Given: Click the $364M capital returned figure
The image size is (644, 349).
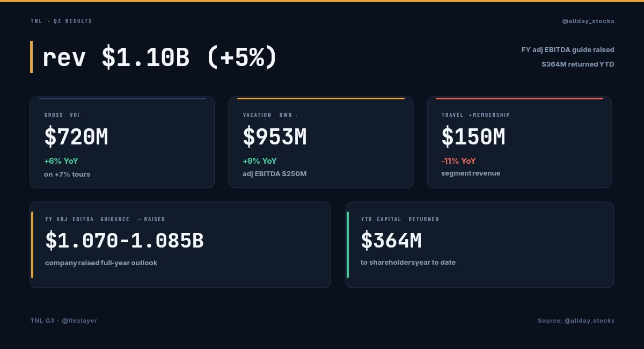Looking at the screenshot, I should coord(391,241).
